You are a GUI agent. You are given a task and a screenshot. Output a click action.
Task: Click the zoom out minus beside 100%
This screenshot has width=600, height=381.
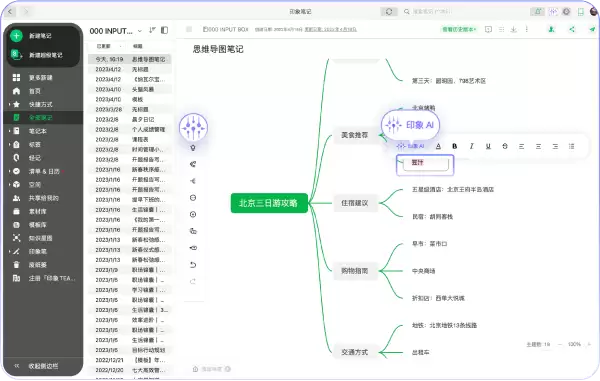pos(560,344)
